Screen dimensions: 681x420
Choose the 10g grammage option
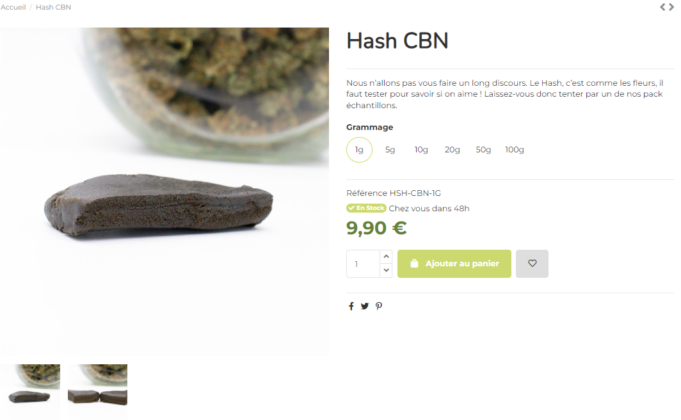(421, 150)
